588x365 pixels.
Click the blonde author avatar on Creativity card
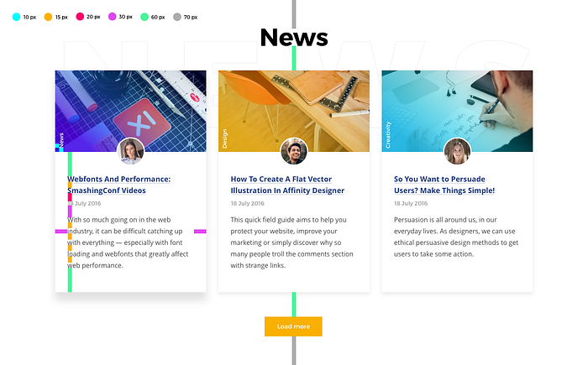coord(457,151)
